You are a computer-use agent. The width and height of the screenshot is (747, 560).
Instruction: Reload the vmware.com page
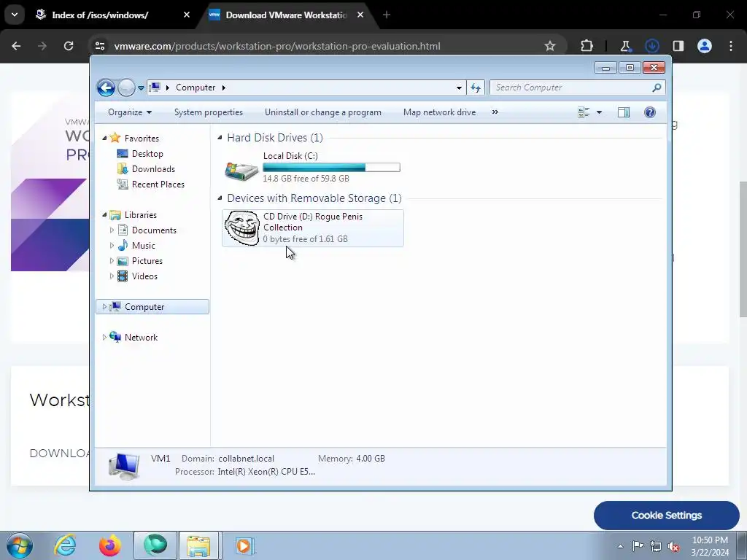click(x=69, y=46)
